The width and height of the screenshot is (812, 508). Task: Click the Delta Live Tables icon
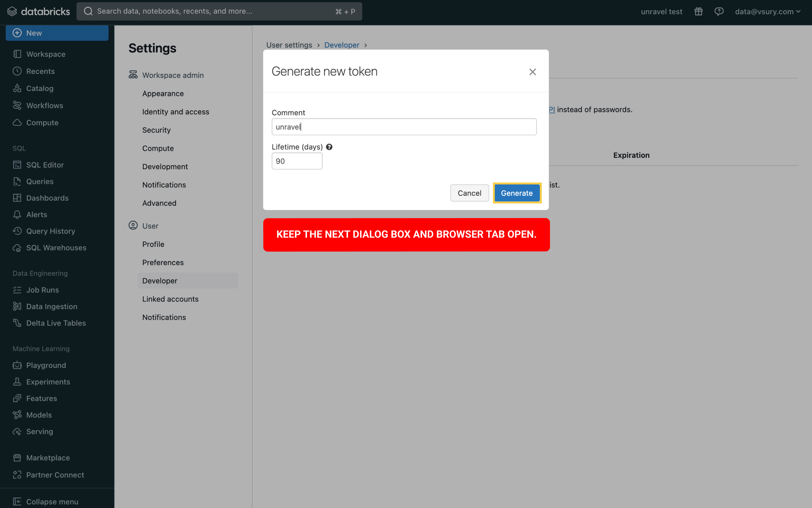coord(17,323)
